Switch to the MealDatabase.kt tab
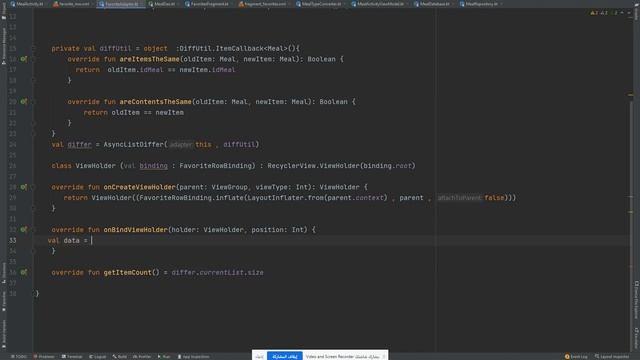This screenshot has width=640, height=360. [x=432, y=4]
